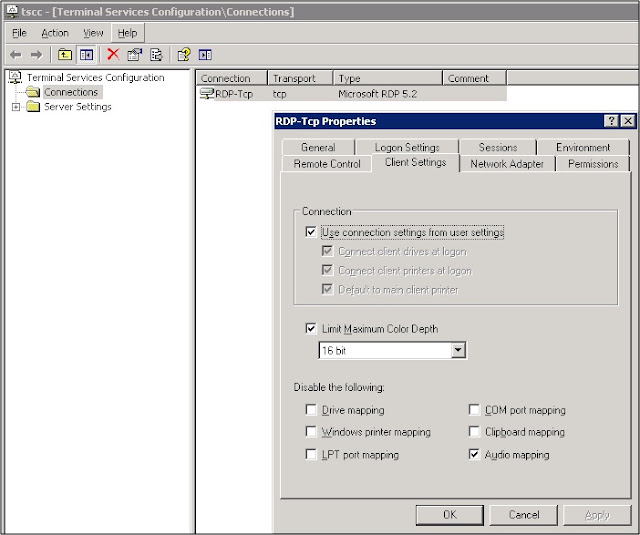Screen dimensions: 640x535
Task: Sort by the Transport column header
Action: click(x=300, y=78)
